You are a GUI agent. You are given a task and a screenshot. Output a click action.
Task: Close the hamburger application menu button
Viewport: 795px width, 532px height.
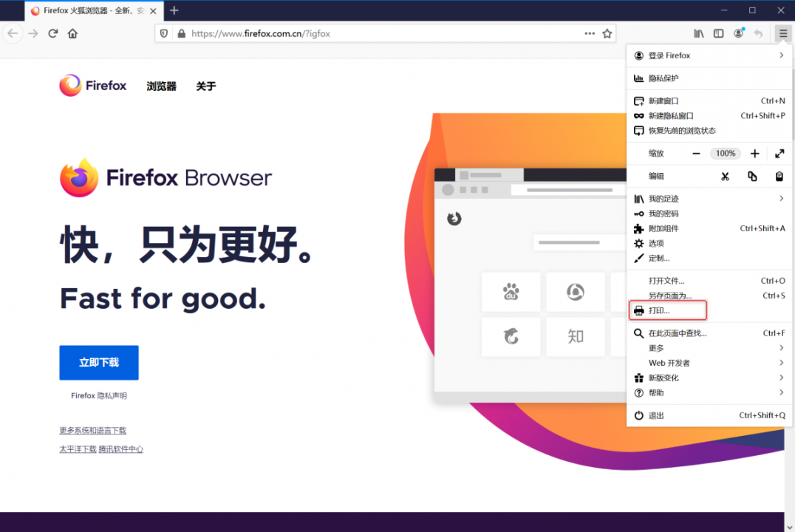tap(783, 33)
